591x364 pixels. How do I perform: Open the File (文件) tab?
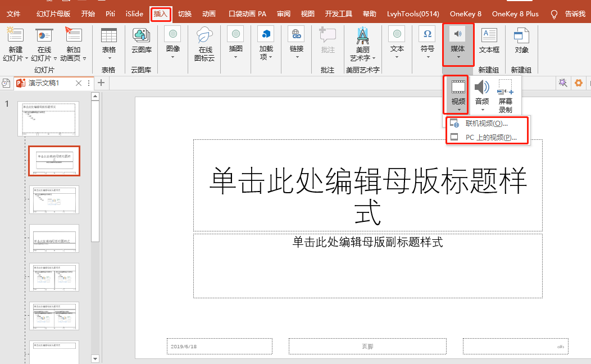click(13, 13)
